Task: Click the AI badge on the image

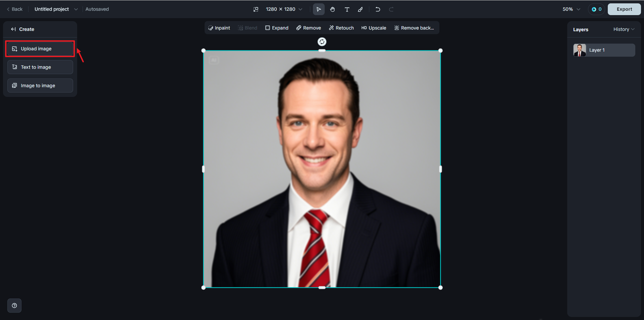Action: coord(214,60)
